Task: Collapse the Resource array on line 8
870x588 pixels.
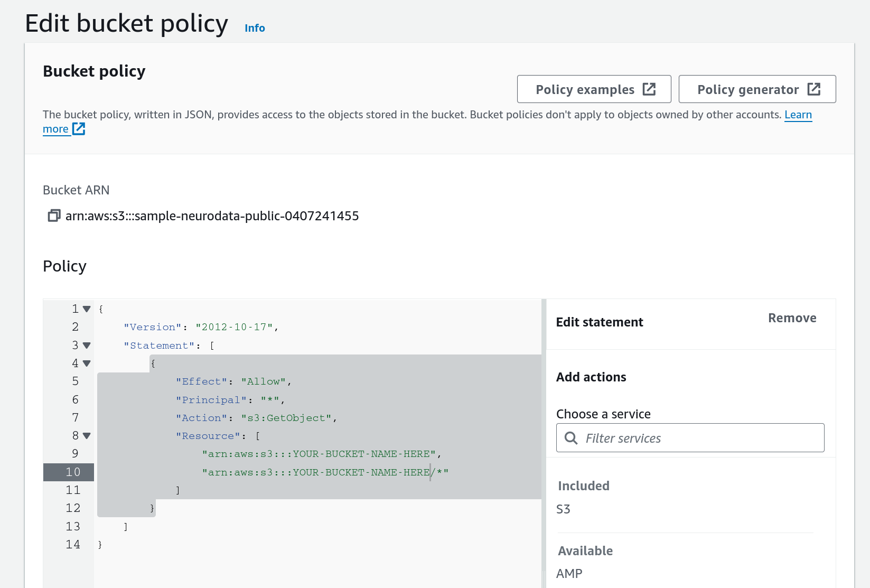Action: (x=86, y=435)
